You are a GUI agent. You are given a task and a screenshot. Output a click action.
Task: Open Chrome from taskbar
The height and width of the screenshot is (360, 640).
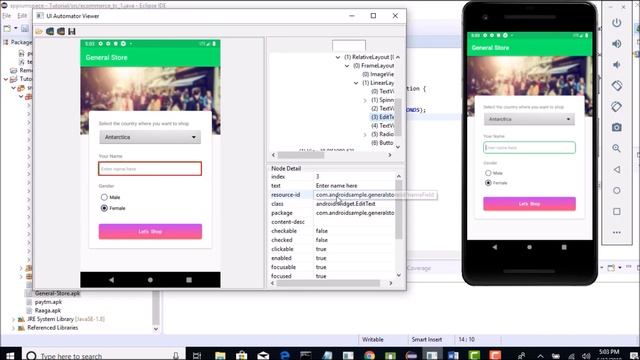coord(369,356)
